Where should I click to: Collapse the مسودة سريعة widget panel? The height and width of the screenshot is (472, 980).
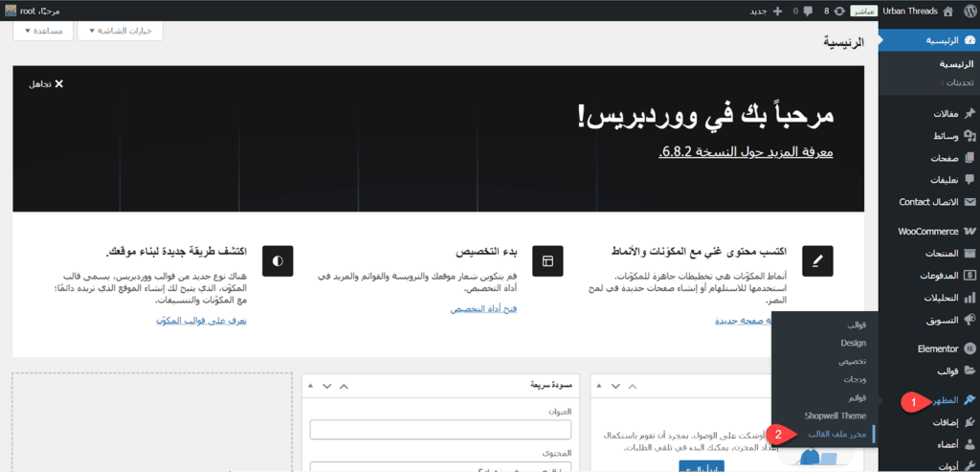pos(311,385)
